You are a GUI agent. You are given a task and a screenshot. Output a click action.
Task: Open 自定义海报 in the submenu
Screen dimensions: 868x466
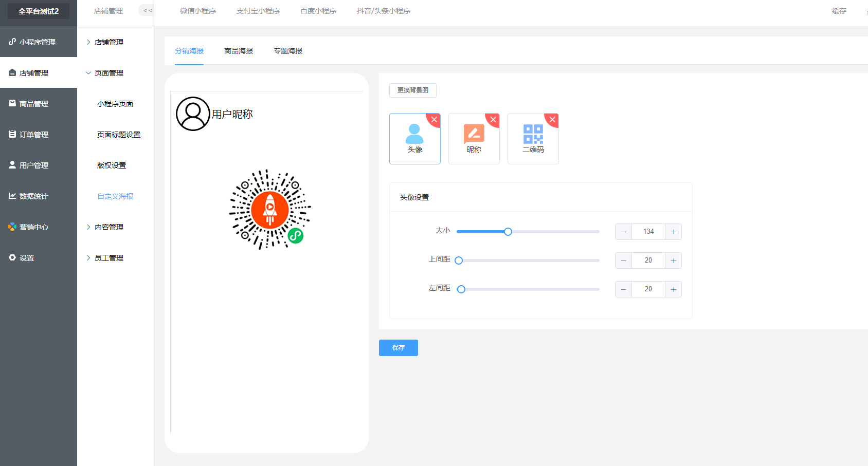coord(115,196)
